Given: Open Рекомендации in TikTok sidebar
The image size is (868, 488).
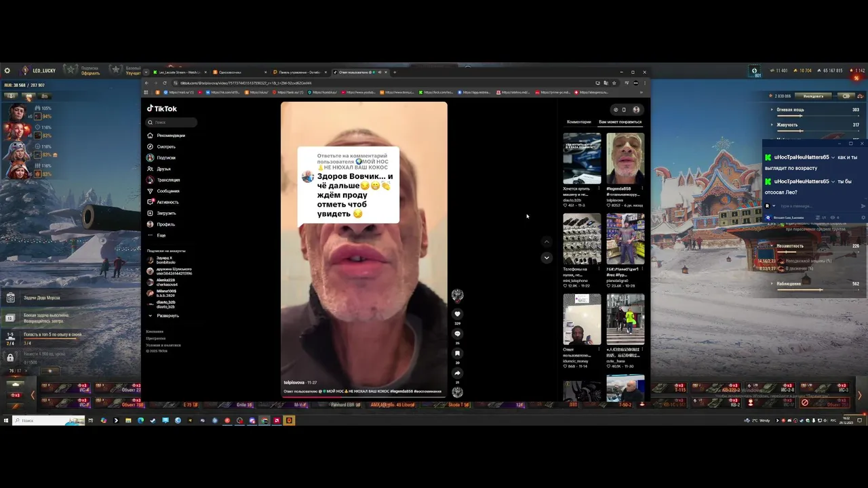Looking at the screenshot, I should 166,136.
